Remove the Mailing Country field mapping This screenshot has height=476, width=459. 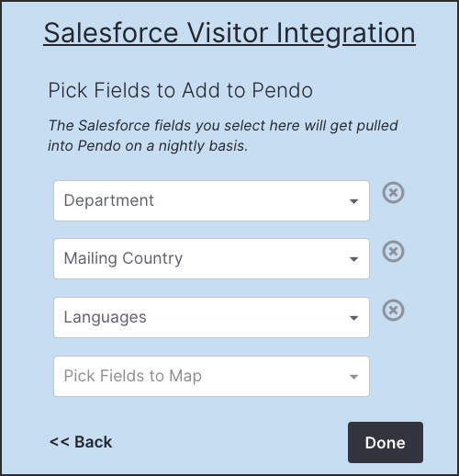pyautogui.click(x=393, y=252)
